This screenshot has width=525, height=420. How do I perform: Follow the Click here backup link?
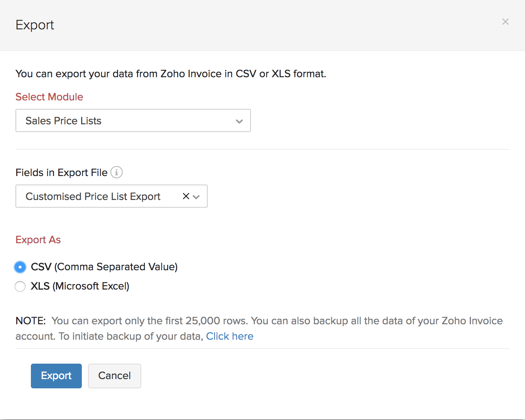coord(230,336)
